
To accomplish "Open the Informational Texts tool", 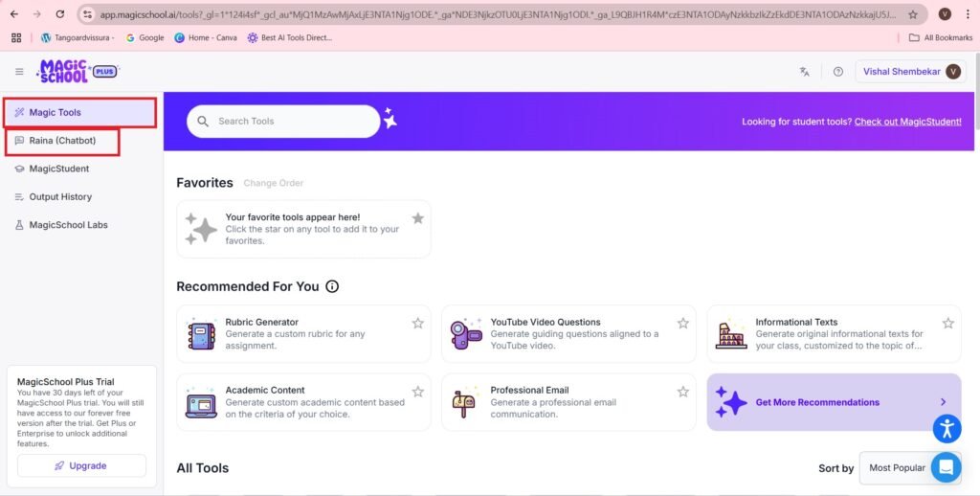I will 834,334.
